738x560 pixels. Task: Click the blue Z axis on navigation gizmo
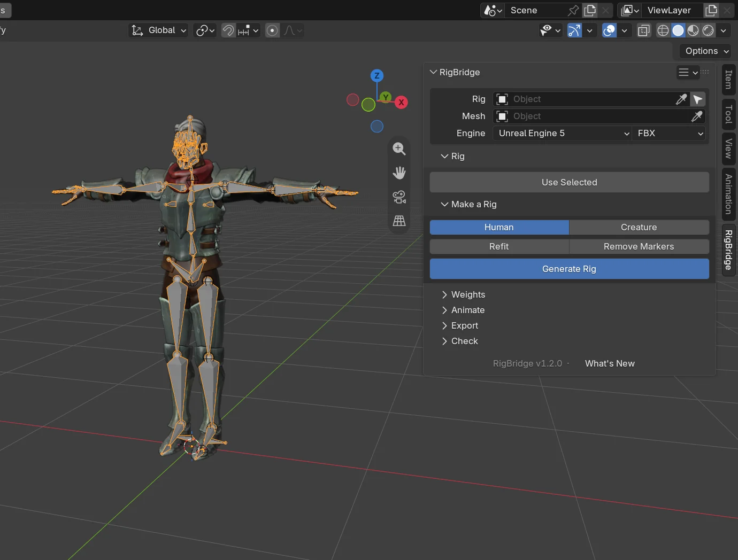point(377,75)
